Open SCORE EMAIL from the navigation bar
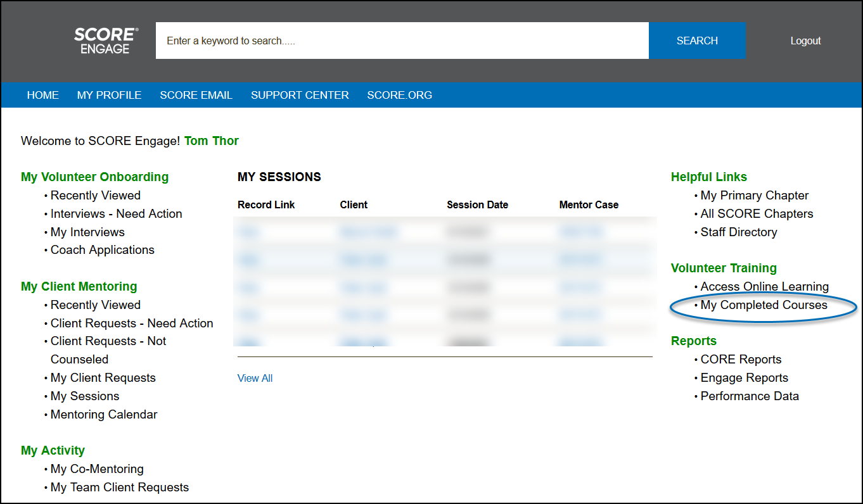863x504 pixels. [196, 95]
